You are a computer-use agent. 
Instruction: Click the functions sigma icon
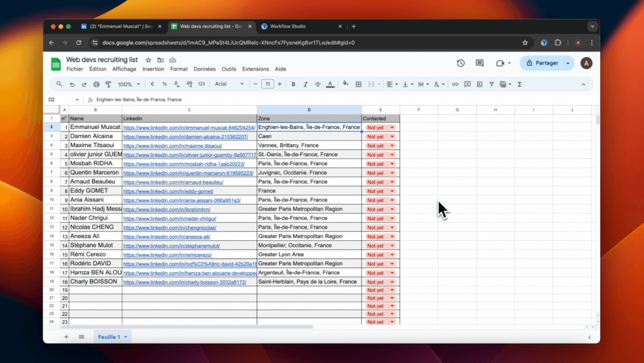[x=519, y=84]
